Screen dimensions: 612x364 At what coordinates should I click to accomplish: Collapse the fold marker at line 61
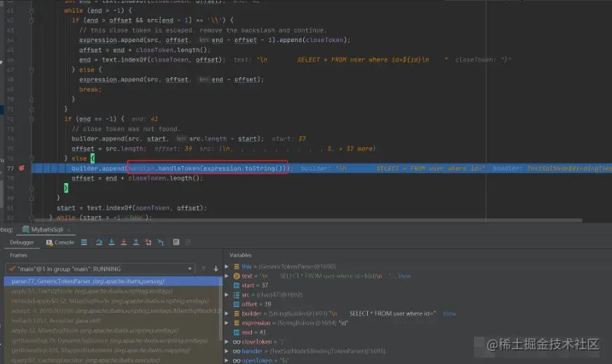point(32,11)
